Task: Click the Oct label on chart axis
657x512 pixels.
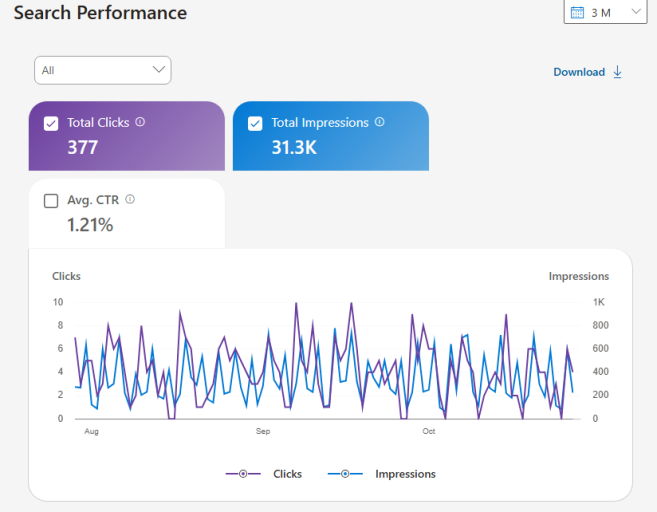Action: (429, 431)
